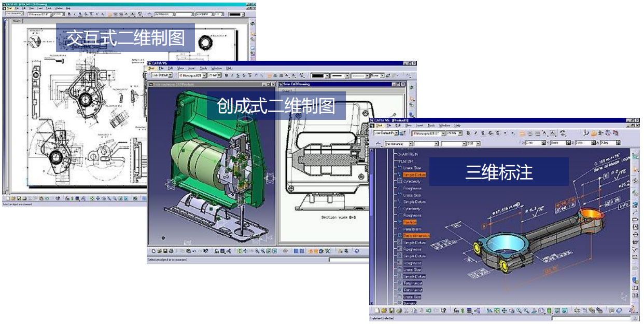Screen dimensions: 644x324
Task: Open the Insert menu in the connecting rod window
Action: [x=419, y=125]
